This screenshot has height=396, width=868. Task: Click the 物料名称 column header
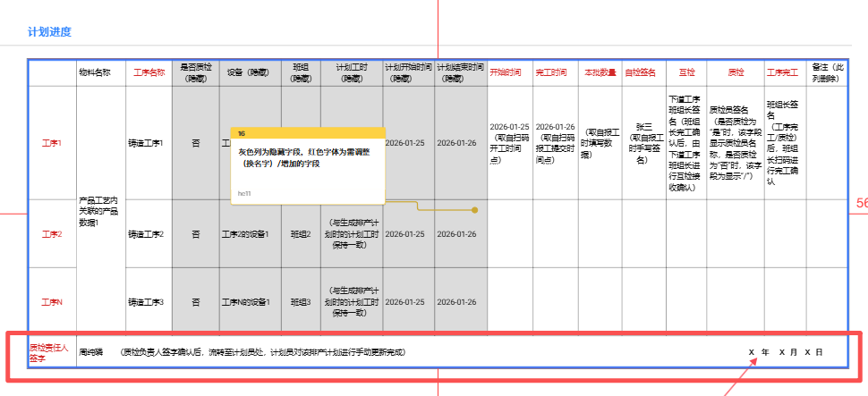(x=95, y=72)
